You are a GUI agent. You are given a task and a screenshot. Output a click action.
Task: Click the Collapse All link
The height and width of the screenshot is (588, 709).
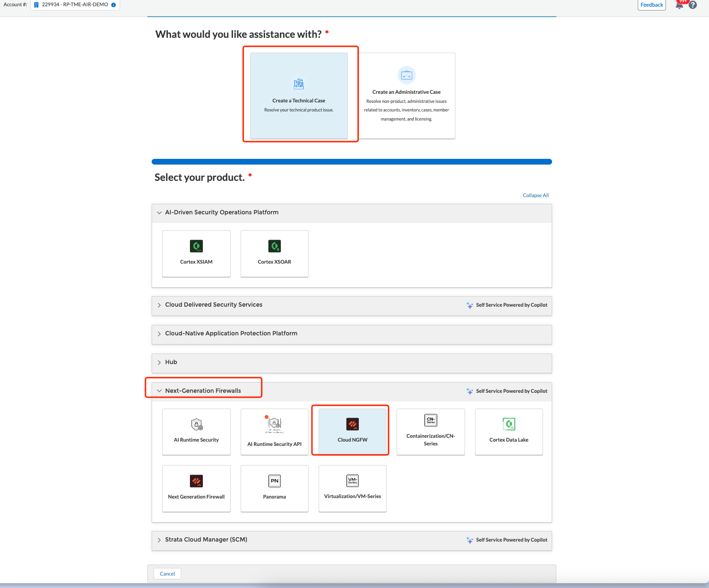click(536, 195)
